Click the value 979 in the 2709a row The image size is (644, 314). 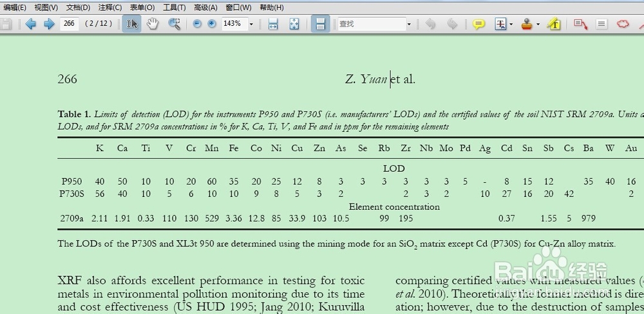point(588,218)
